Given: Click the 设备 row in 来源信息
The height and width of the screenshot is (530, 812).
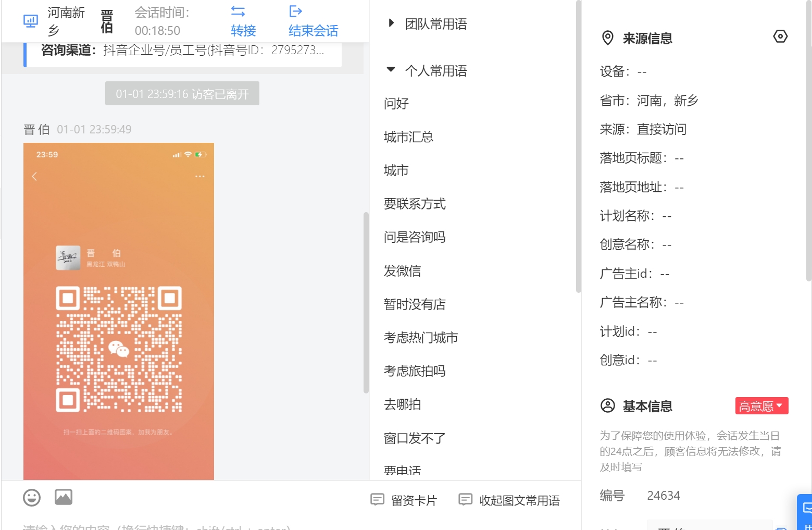Looking at the screenshot, I should [623, 71].
